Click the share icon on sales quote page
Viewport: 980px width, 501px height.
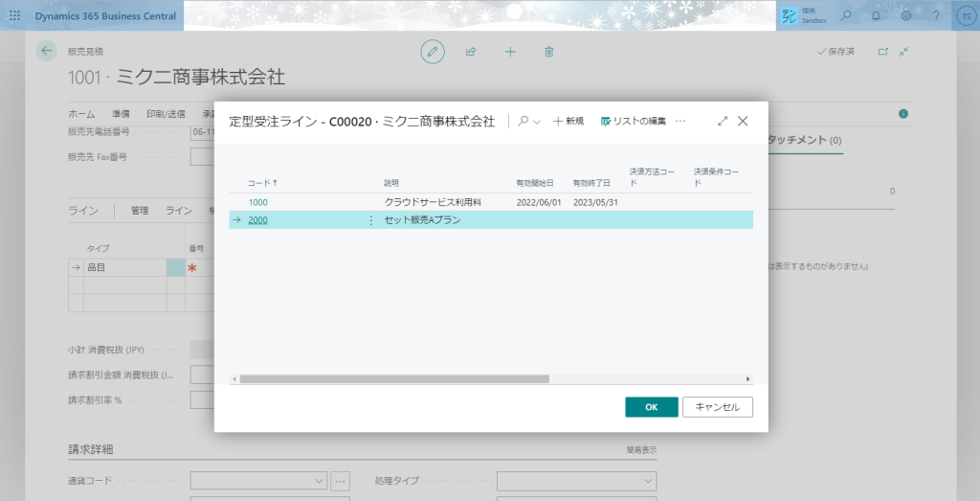(471, 52)
